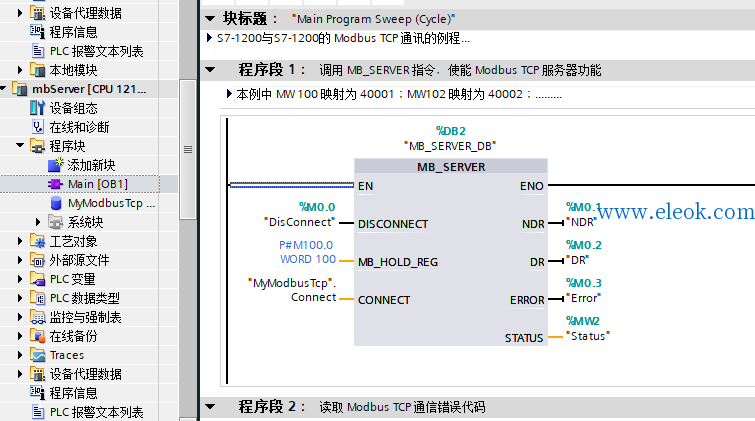Select the "Error" output operand
The height and width of the screenshot is (421, 755).
tap(584, 298)
